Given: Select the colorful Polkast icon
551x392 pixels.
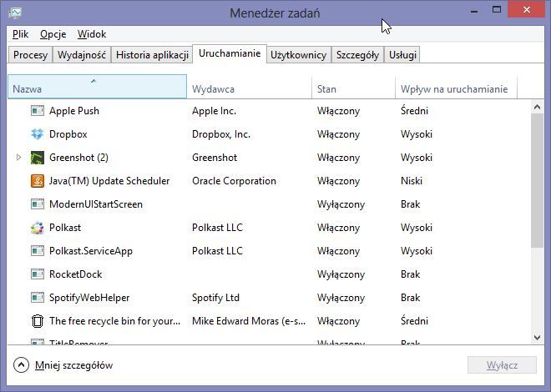Looking at the screenshot, I should 38,228.
